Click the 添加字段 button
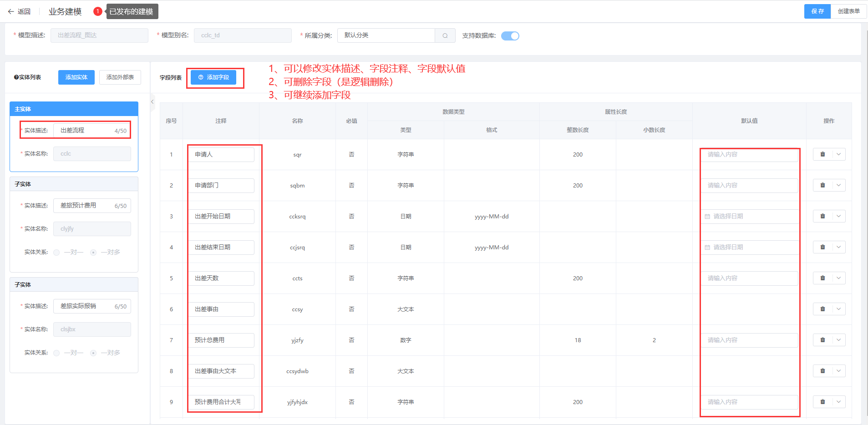The height and width of the screenshot is (425, 868). (213, 77)
